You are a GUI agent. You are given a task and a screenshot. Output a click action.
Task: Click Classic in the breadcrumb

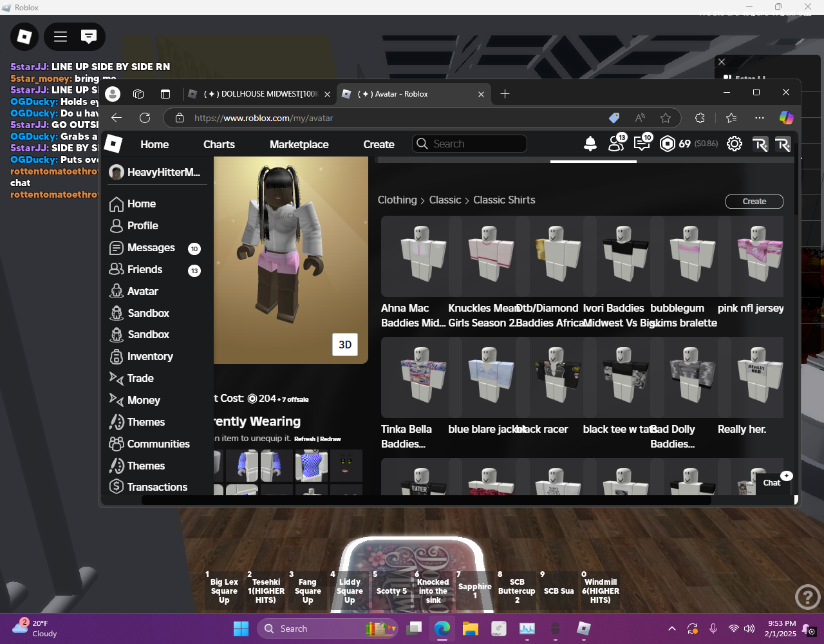[445, 200]
